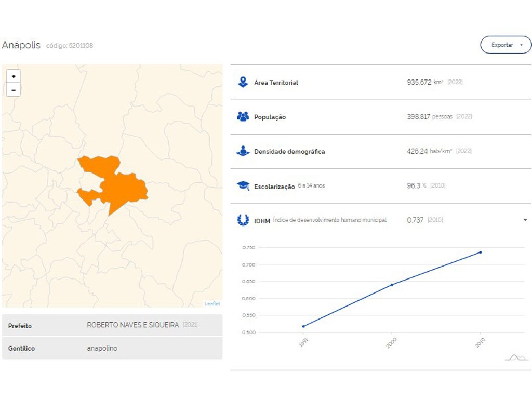This screenshot has width=532, height=399.
Task: Click the Prefeito row
Action: pos(112,325)
